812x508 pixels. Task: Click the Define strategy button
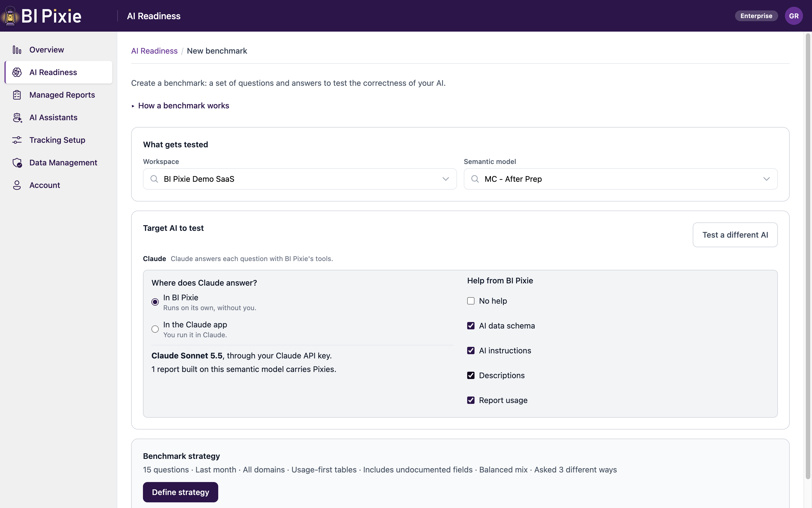pos(180,492)
